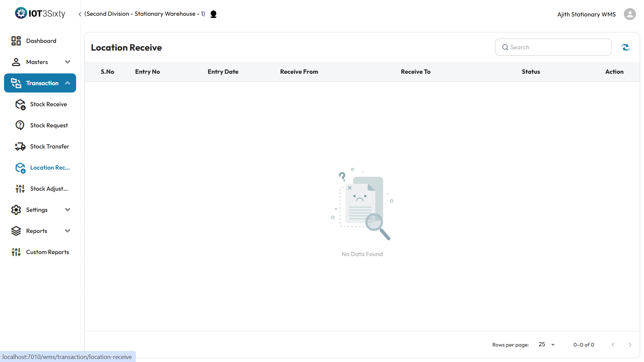The image size is (644, 362).
Task: Click the back chevron beside the warehouse name
Action: click(x=80, y=14)
